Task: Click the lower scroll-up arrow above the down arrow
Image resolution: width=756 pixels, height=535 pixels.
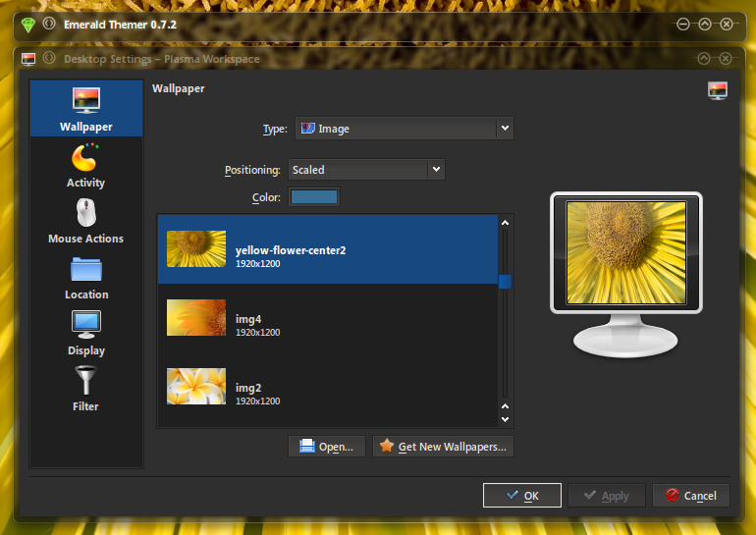Action: [x=505, y=406]
